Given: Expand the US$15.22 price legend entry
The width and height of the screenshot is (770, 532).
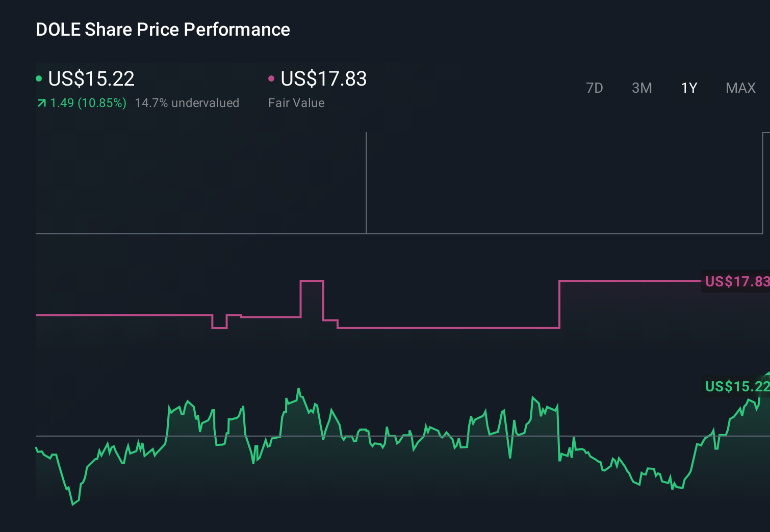Looking at the screenshot, I should (x=91, y=79).
